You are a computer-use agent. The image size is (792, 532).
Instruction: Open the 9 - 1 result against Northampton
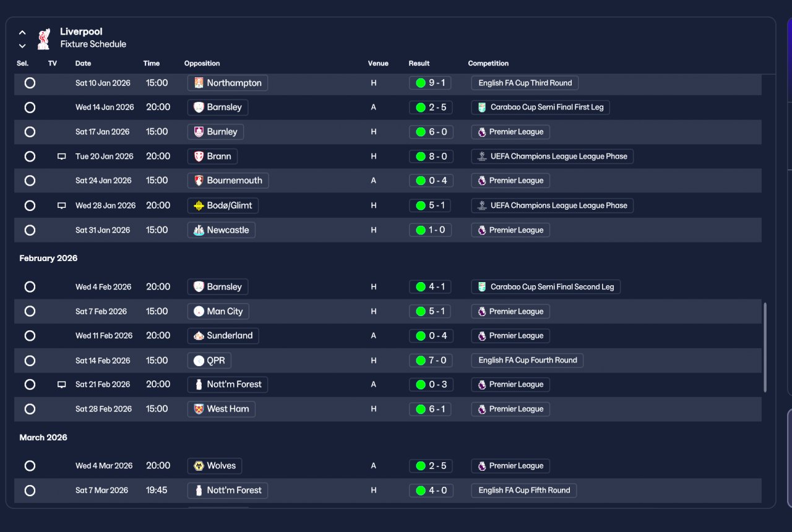tap(431, 83)
